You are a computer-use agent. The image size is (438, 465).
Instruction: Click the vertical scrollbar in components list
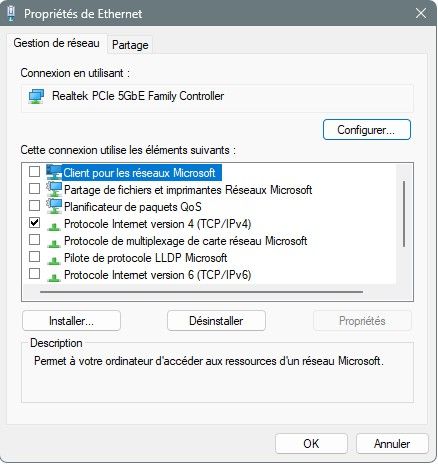click(x=404, y=214)
